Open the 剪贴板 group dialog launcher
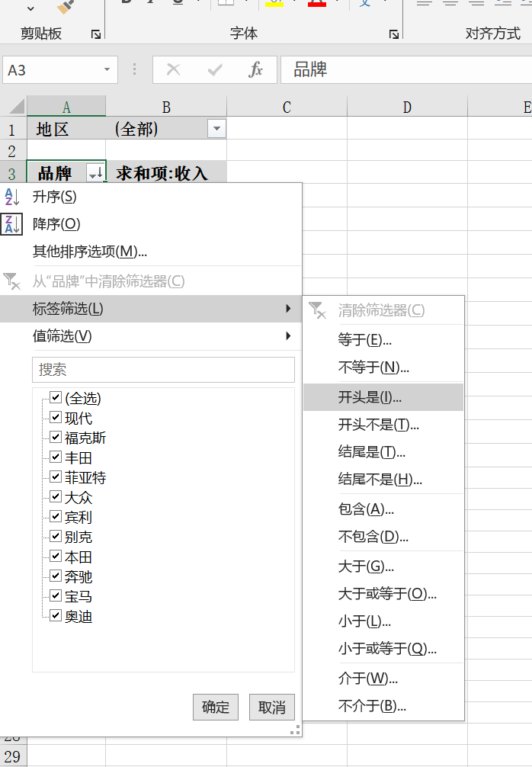This screenshot has width=532, height=767. [x=96, y=34]
